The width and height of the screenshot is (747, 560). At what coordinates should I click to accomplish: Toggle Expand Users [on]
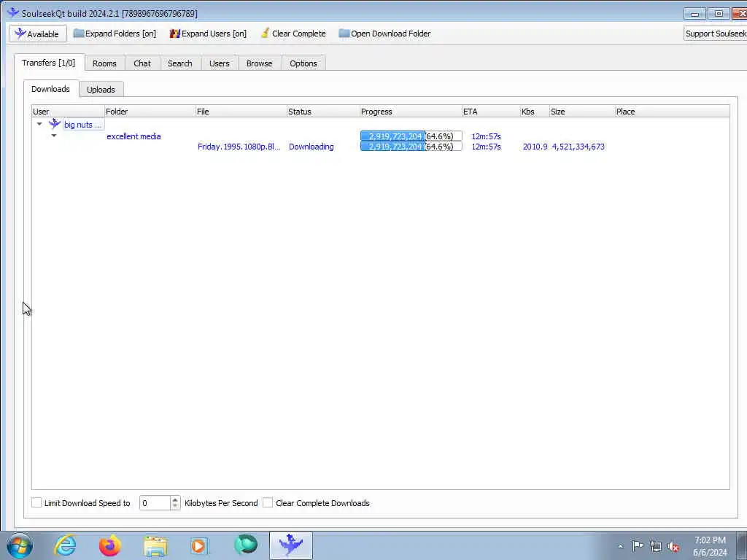(x=208, y=34)
